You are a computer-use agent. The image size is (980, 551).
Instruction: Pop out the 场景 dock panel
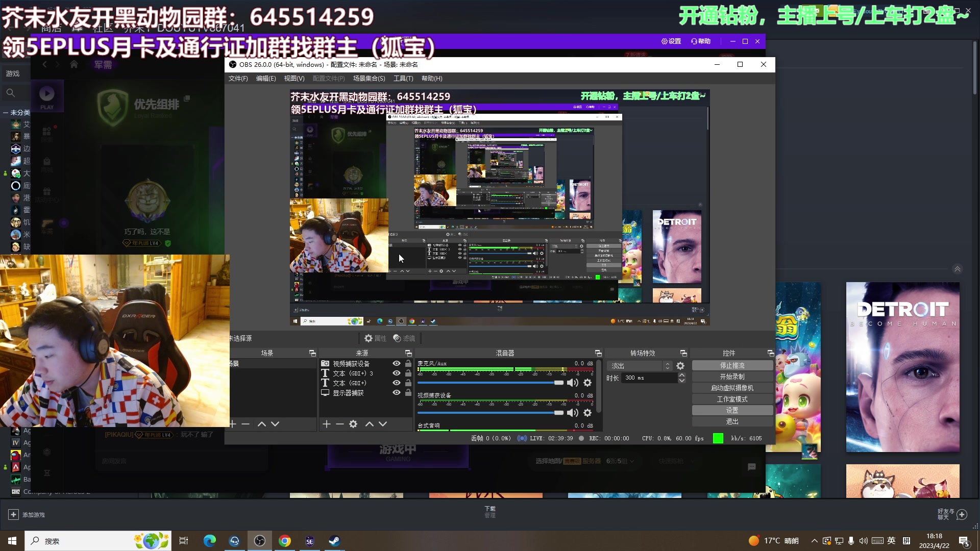(312, 353)
